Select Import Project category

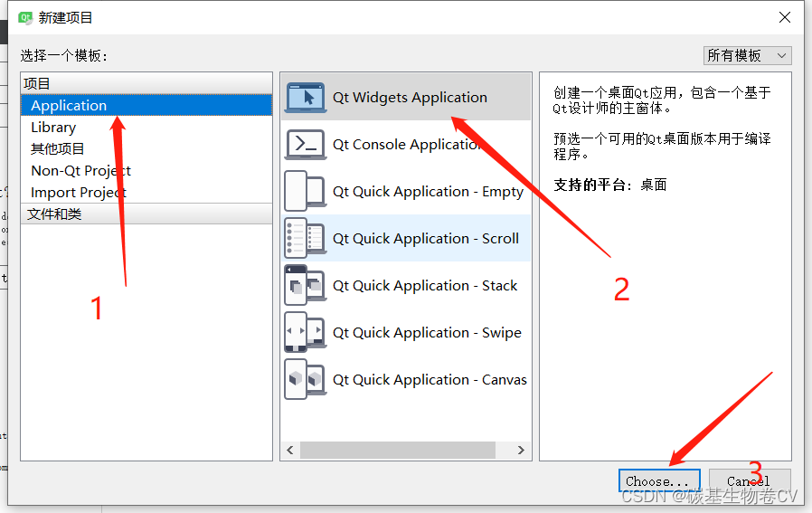click(x=146, y=192)
